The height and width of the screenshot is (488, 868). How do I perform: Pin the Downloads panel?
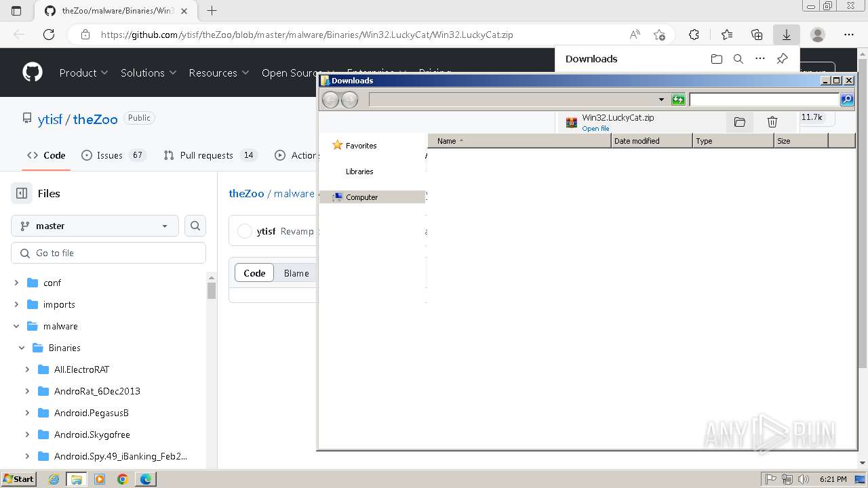tap(782, 59)
